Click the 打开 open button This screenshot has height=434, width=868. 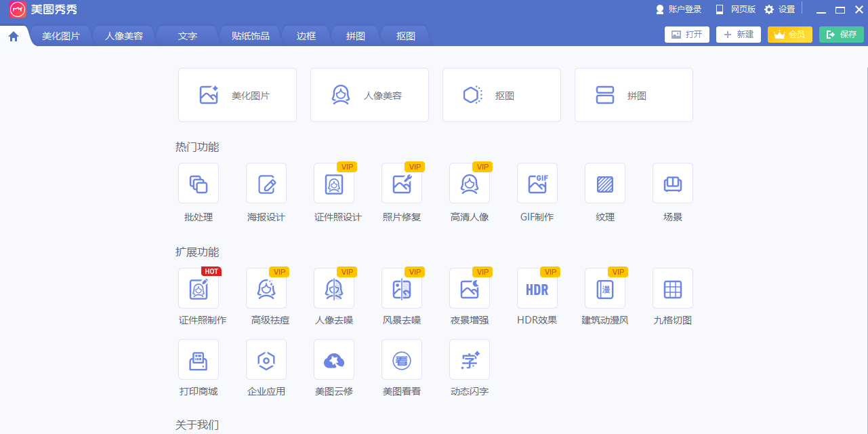[x=687, y=35]
